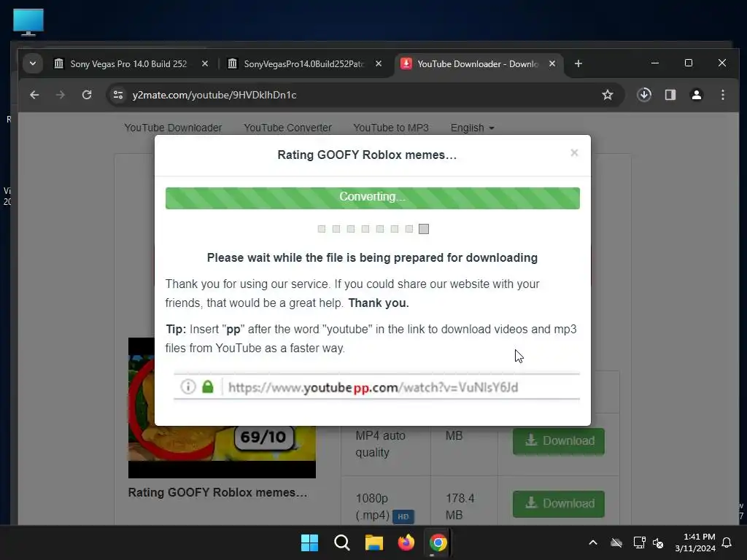Click the Converting progress bar
This screenshot has height=560, width=747.
pos(373,198)
